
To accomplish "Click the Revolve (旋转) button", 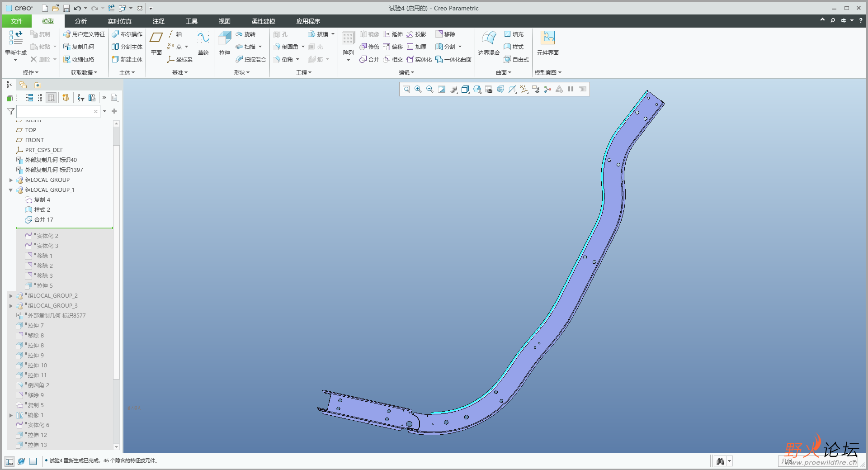I will pyautogui.click(x=246, y=34).
